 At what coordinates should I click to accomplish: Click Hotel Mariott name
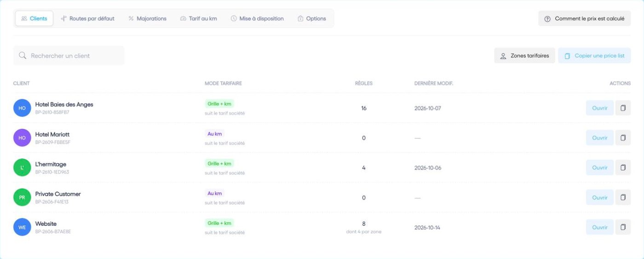coord(52,135)
